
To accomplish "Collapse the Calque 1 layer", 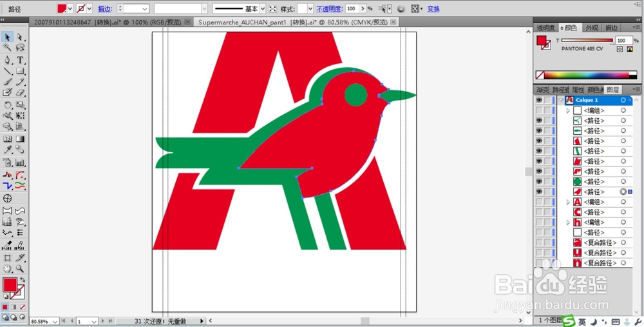I will point(561,100).
